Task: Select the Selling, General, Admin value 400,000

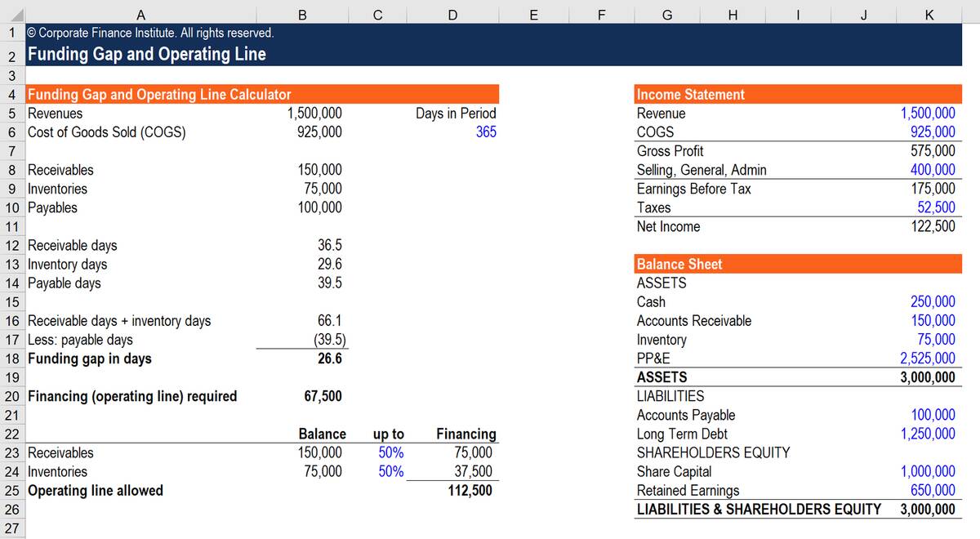Action: [933, 170]
